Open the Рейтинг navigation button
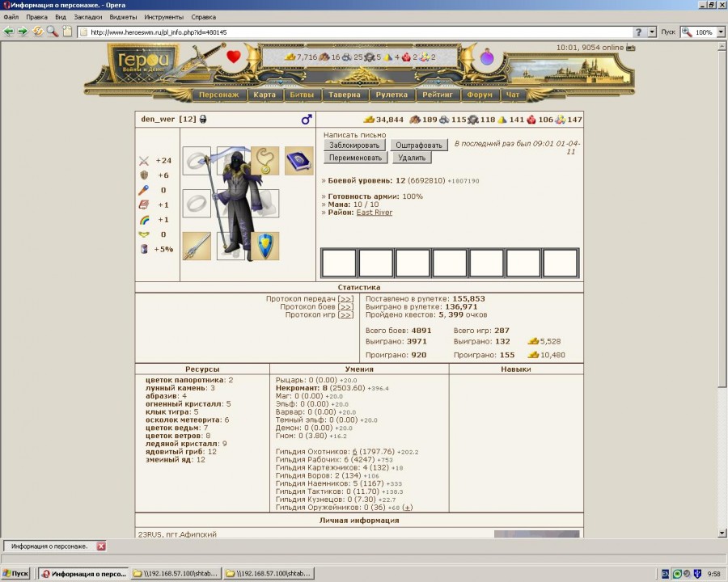Screen dimensions: 728x582 (x=438, y=95)
